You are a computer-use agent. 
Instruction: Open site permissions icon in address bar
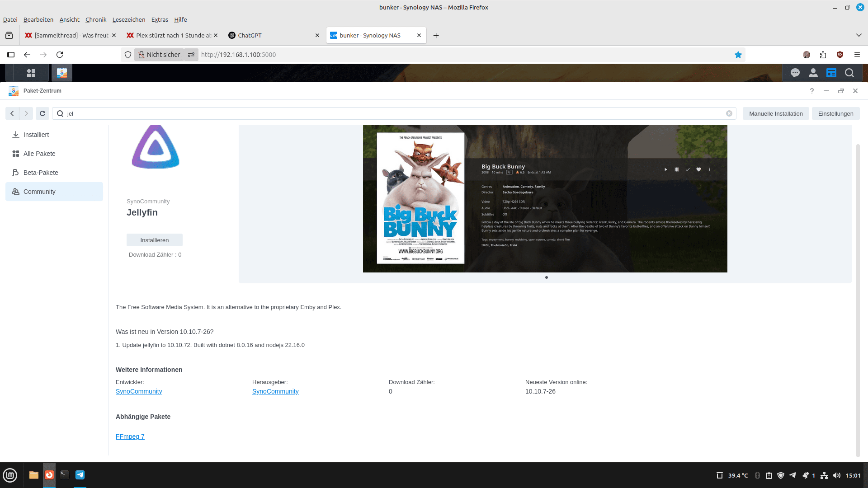[x=191, y=55]
